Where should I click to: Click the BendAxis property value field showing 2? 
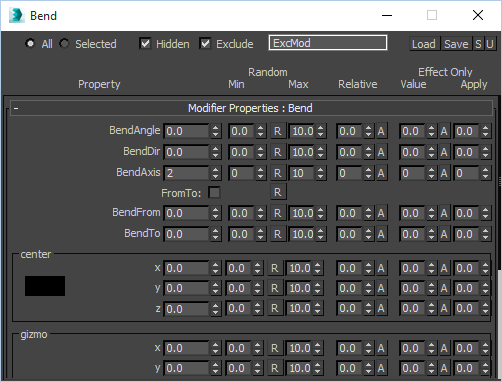[187, 173]
